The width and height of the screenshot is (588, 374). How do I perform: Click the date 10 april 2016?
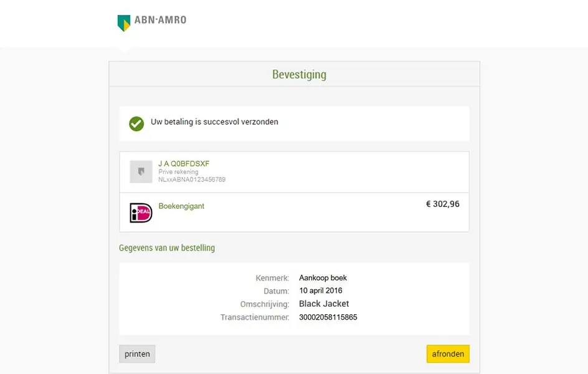(x=322, y=290)
